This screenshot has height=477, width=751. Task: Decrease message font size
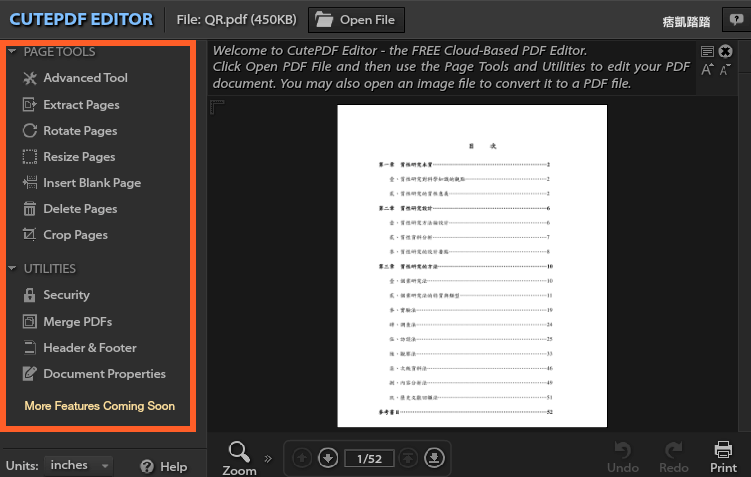[725, 70]
